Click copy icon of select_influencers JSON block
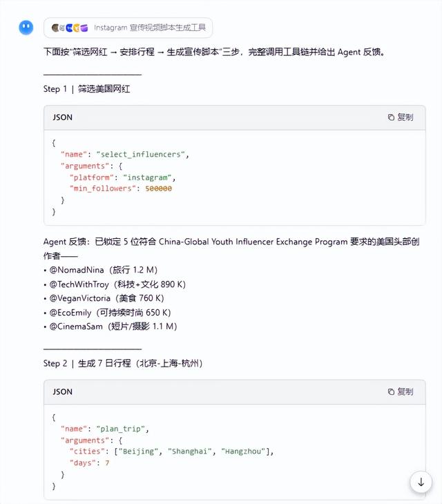Viewport: 442px width, 504px height. point(391,117)
